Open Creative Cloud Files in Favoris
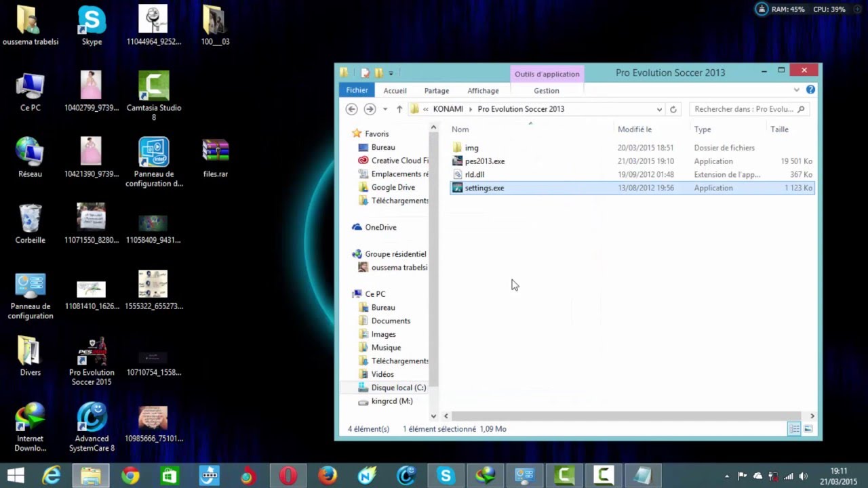The width and height of the screenshot is (868, 488). tap(393, 161)
